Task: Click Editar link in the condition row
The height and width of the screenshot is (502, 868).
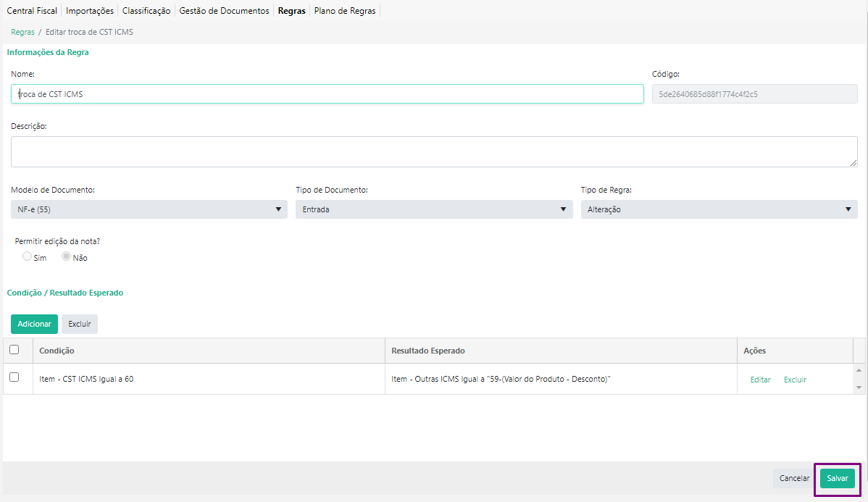Action: [x=760, y=380]
